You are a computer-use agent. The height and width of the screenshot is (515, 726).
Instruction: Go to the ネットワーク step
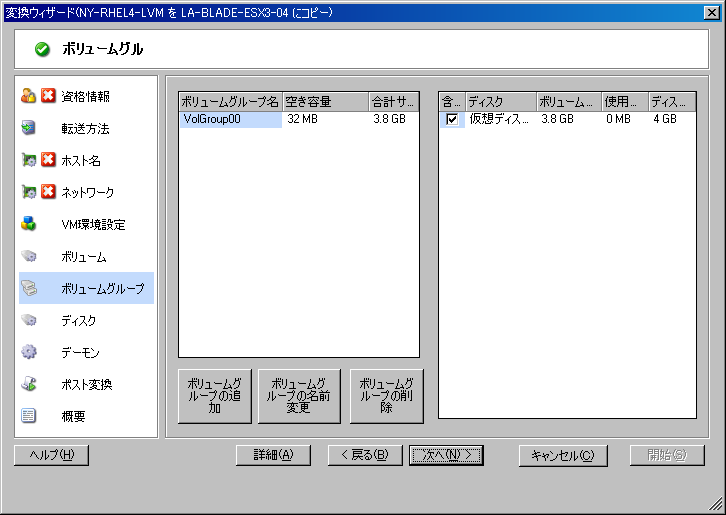coord(88,192)
